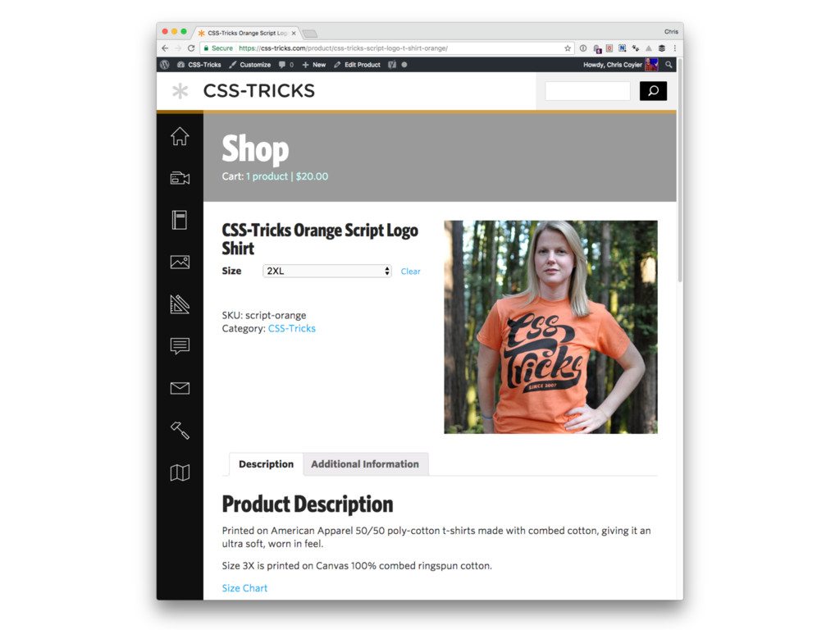
Task: Open the folded map sidebar icon
Action: [x=180, y=472]
